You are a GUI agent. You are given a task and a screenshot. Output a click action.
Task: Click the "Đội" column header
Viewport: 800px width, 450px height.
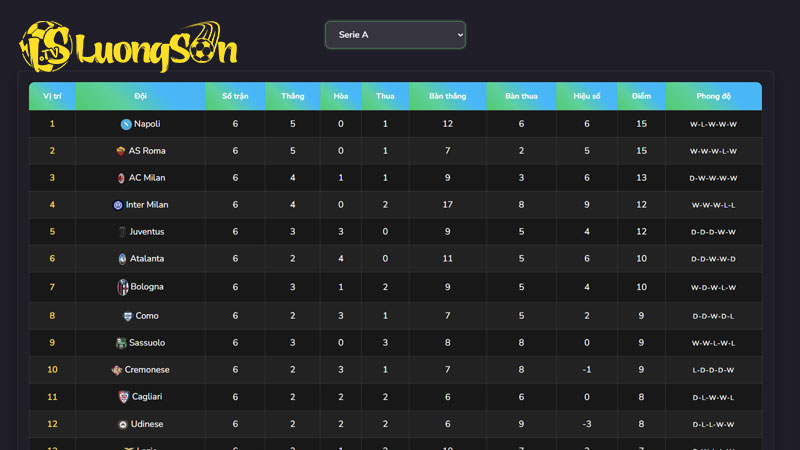coord(140,96)
